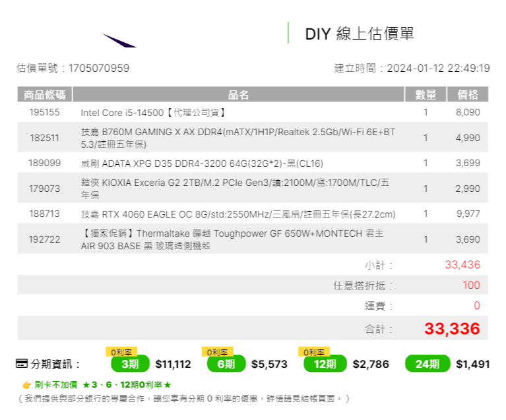Click price 9,977

pyautogui.click(x=468, y=214)
